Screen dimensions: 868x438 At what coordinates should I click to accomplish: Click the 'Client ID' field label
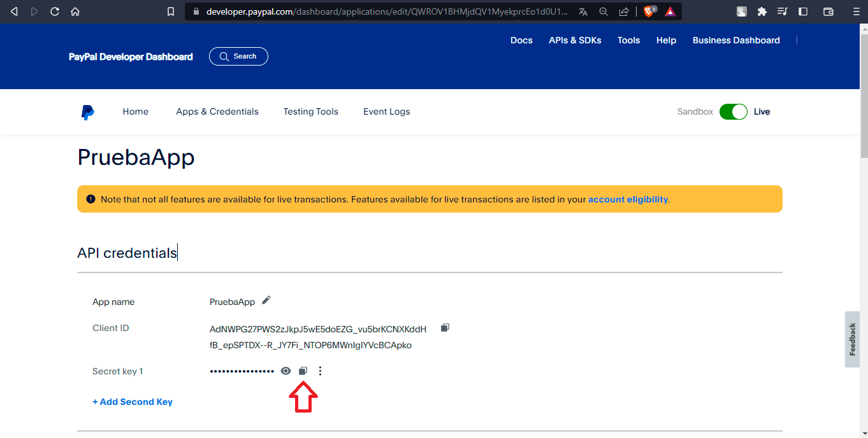tap(110, 328)
